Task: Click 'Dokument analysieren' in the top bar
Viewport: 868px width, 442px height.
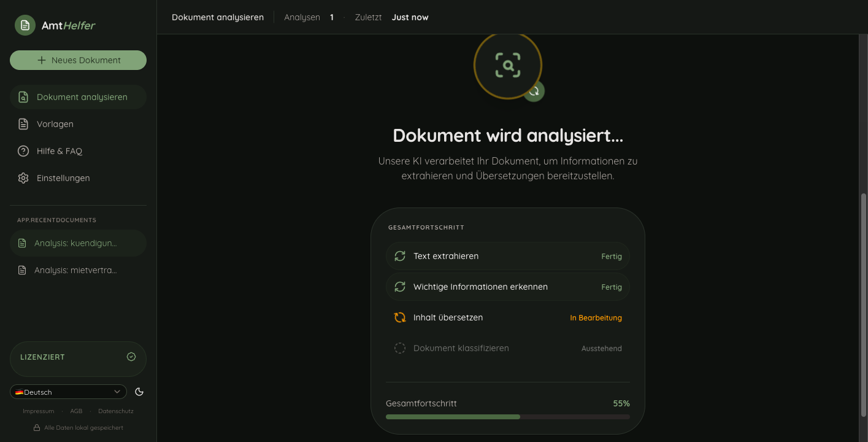Action: point(217,17)
